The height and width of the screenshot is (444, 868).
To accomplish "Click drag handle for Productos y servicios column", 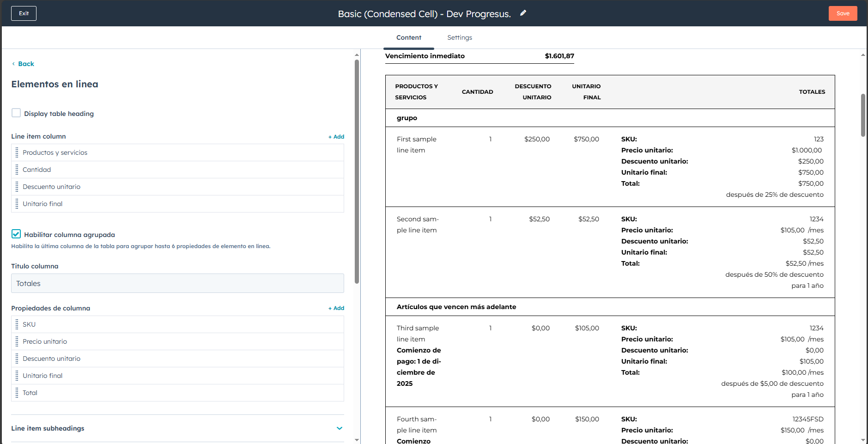I will [x=17, y=152].
